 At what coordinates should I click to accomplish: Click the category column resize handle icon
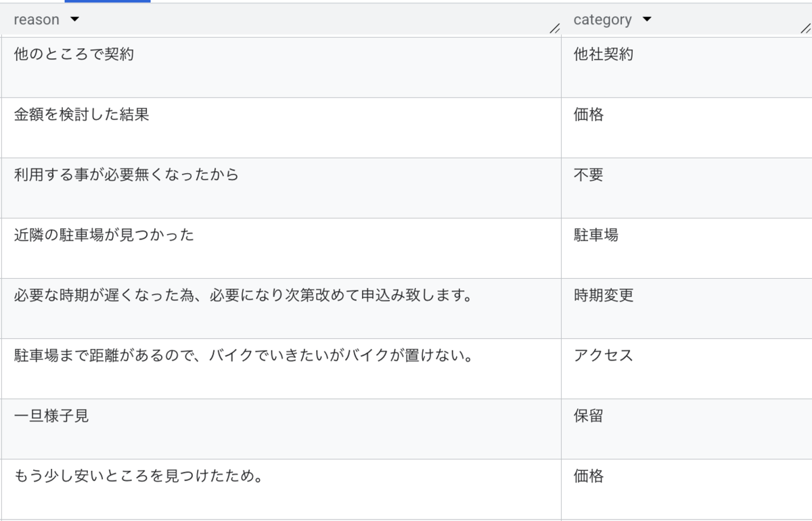[805, 28]
